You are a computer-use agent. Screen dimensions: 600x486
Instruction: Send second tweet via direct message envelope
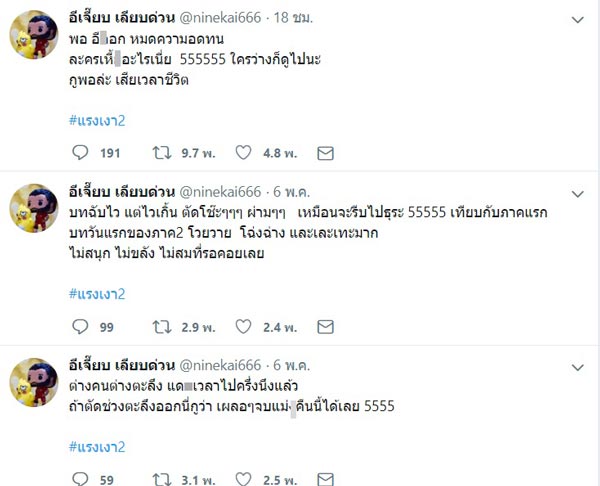324,326
